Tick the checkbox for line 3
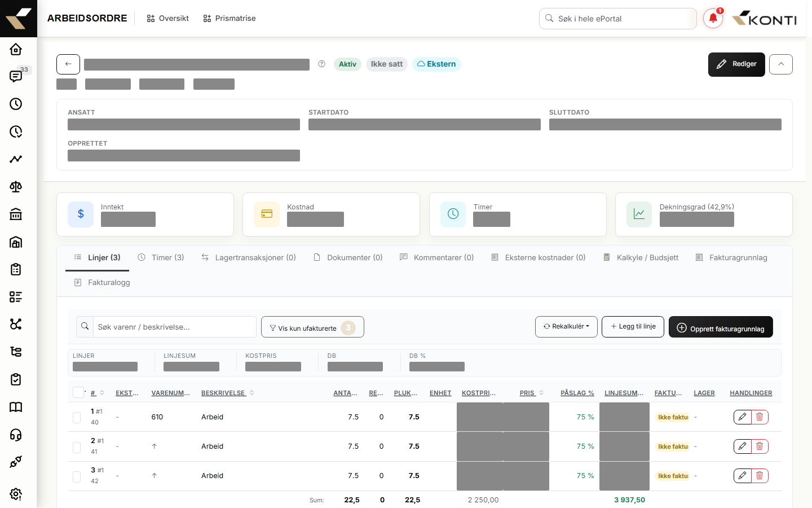This screenshot has height=508, width=812. 77,476
